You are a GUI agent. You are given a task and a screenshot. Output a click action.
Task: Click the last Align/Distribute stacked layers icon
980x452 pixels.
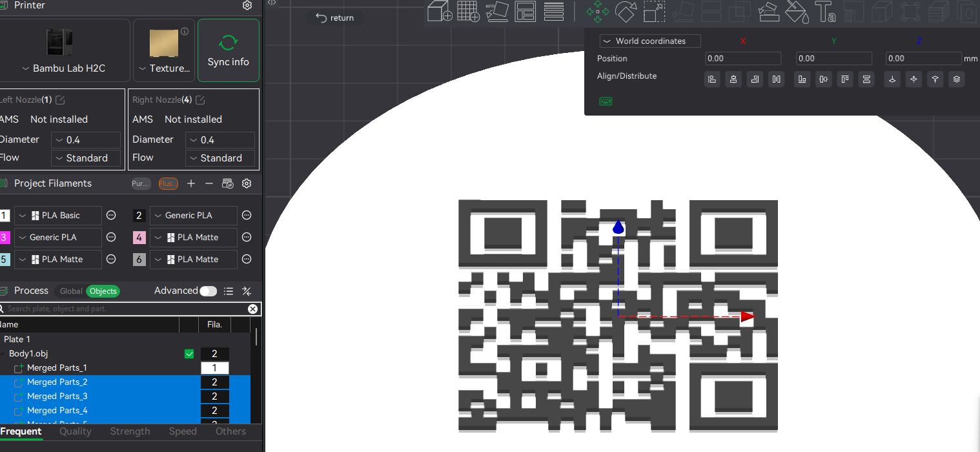957,79
